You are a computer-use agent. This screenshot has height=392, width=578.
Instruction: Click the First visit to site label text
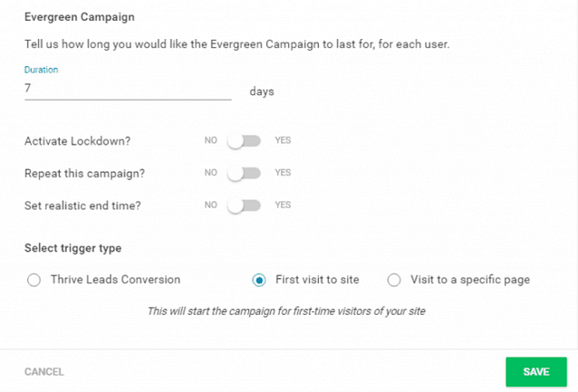tap(317, 280)
